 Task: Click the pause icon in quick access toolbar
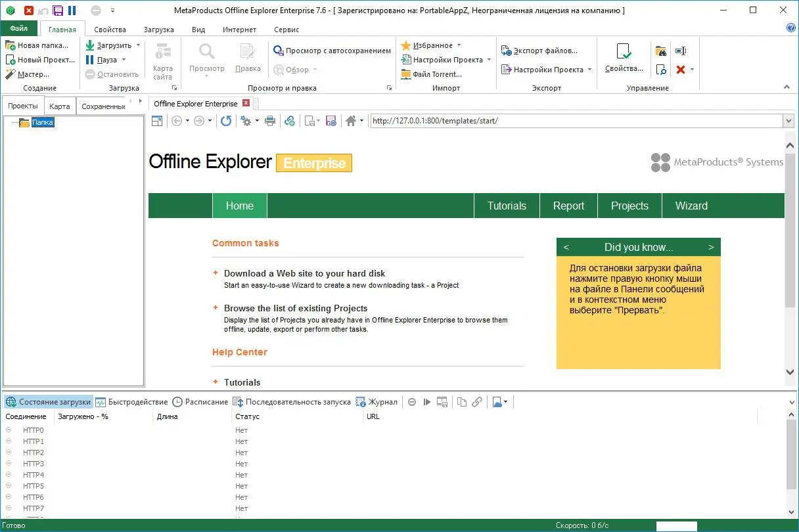(72, 11)
